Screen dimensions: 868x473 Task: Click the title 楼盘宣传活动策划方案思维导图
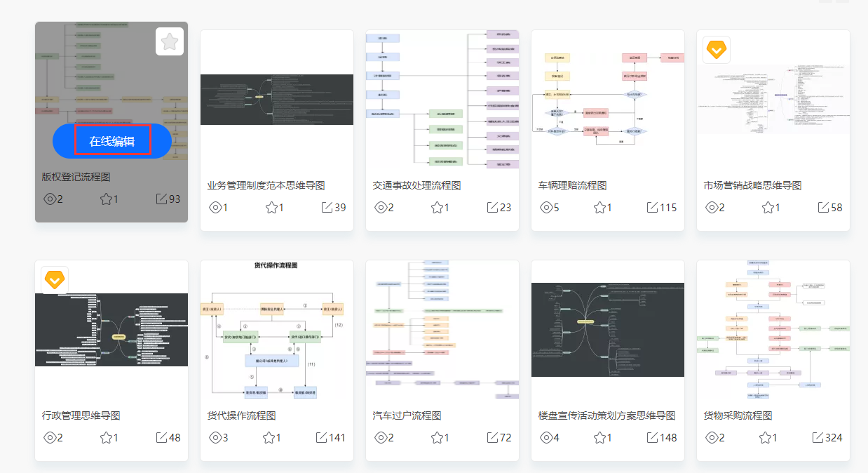607,415
